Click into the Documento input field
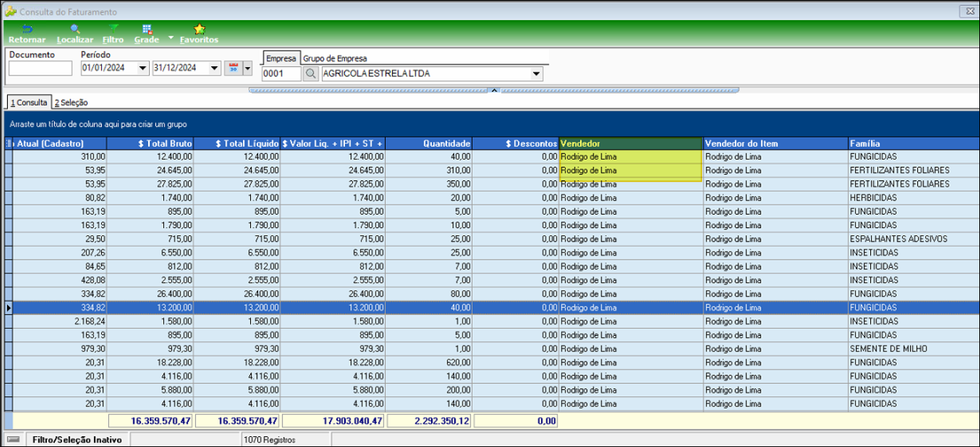The image size is (980, 447). tap(41, 68)
